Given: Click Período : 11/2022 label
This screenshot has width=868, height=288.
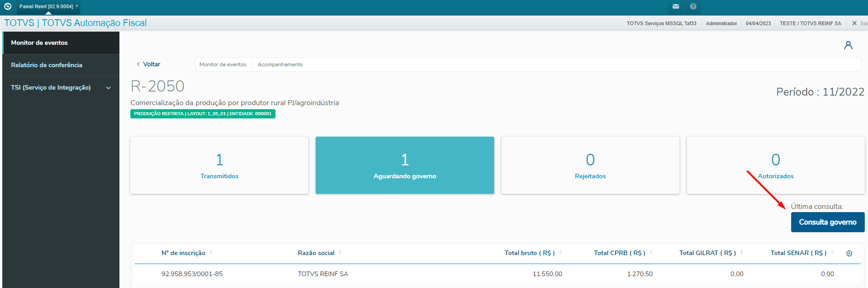Looking at the screenshot, I should (820, 92).
